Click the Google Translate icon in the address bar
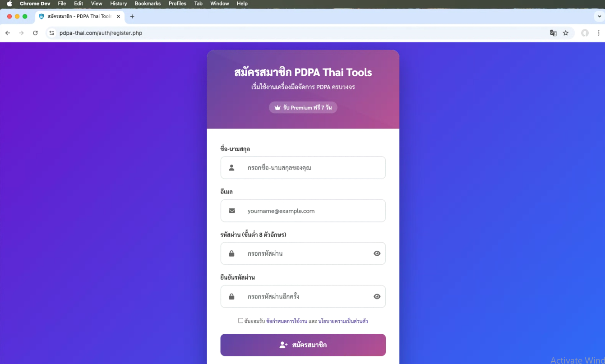Screen dimensions: 605x364 click(x=553, y=32)
